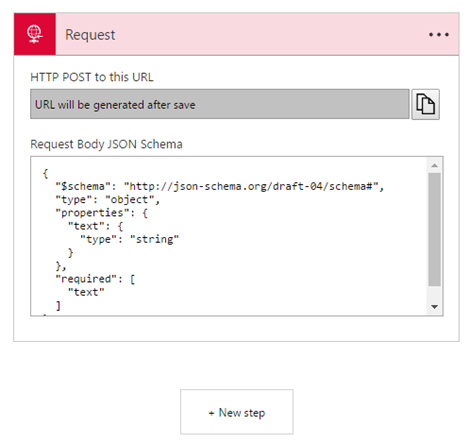Click the 'URL will be generated after save' field
The image size is (469, 443).
tap(220, 104)
